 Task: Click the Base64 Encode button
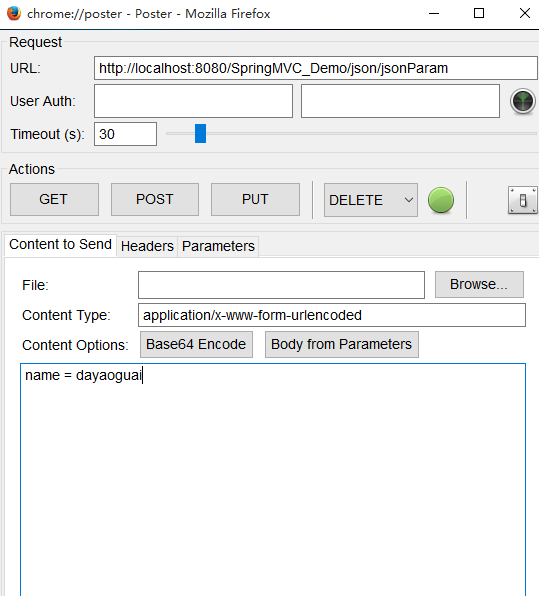coord(196,344)
